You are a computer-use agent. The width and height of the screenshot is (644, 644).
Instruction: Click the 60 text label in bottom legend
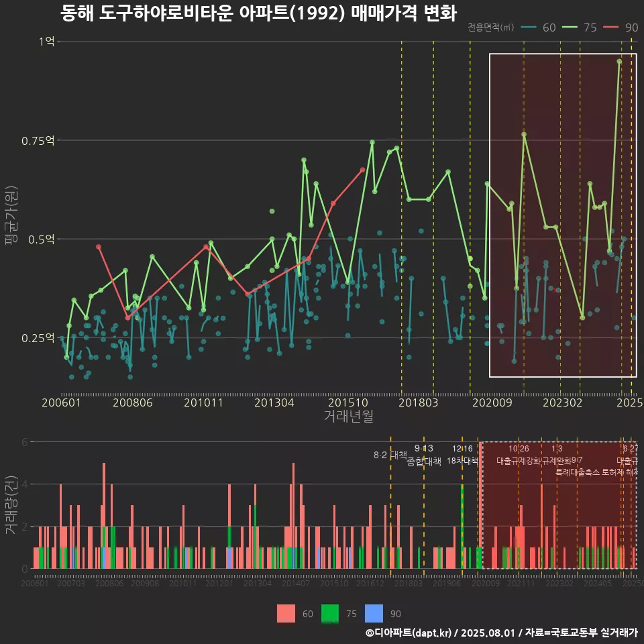(308, 614)
